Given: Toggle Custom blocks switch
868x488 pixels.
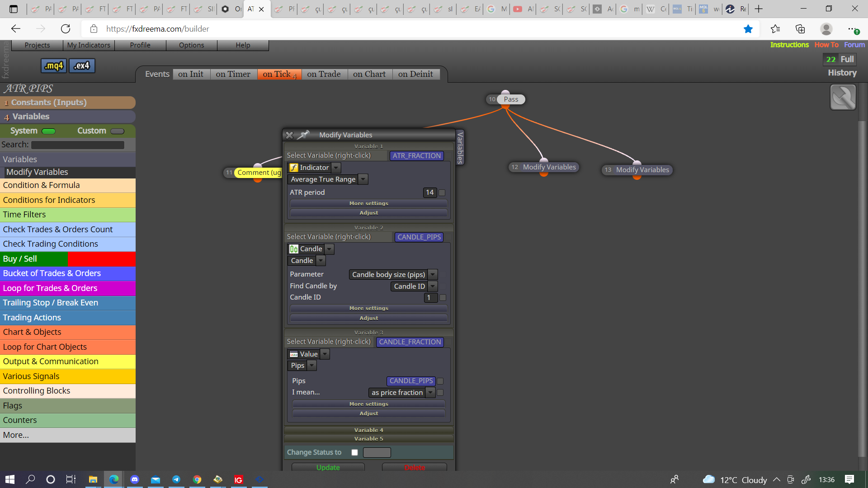Looking at the screenshot, I should (117, 131).
